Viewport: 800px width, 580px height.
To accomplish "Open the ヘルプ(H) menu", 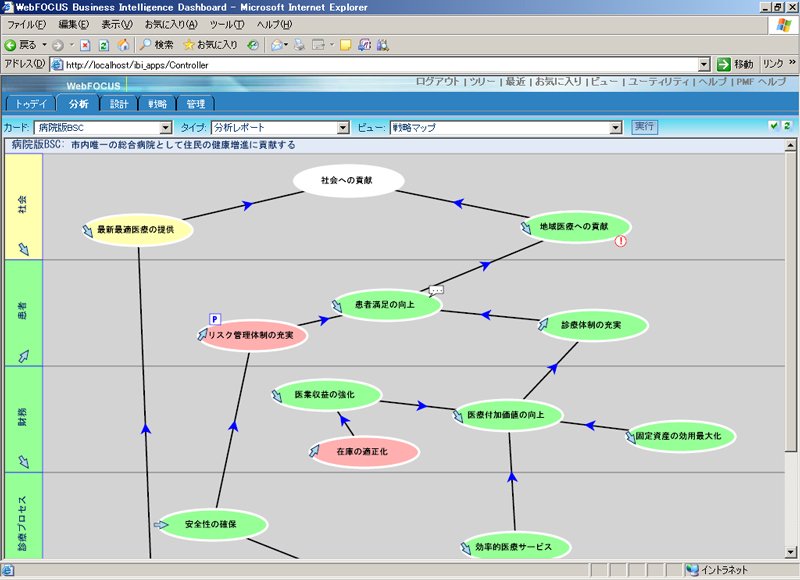I will click(x=274, y=24).
